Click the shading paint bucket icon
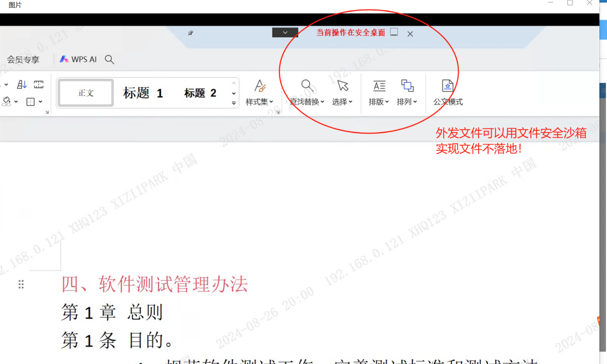Image resolution: width=607 pixels, height=364 pixels. click(x=7, y=102)
